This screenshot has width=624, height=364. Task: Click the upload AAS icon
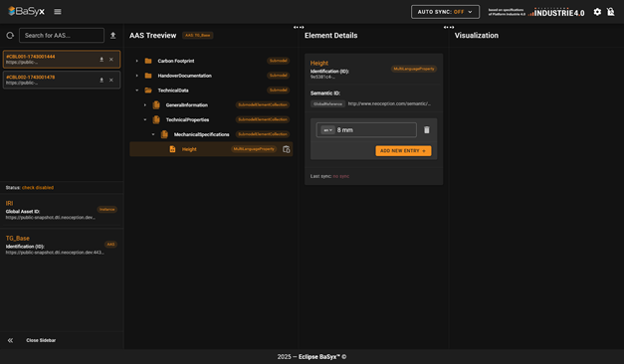click(113, 36)
